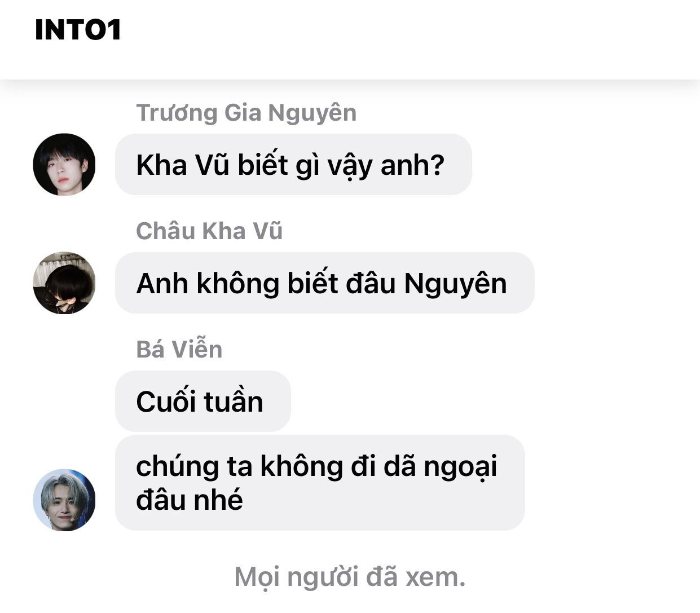This screenshot has height=613, width=700.
Task: Click 'Gia' in the first sender name
Action: click(243, 113)
